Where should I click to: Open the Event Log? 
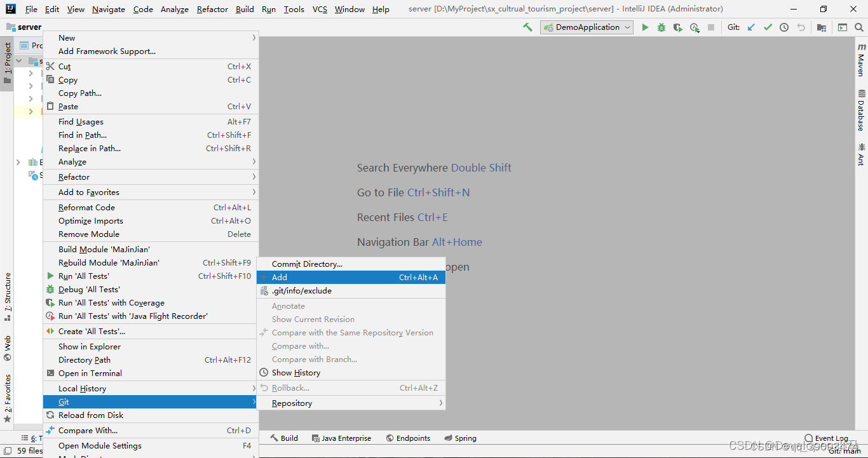pos(826,438)
